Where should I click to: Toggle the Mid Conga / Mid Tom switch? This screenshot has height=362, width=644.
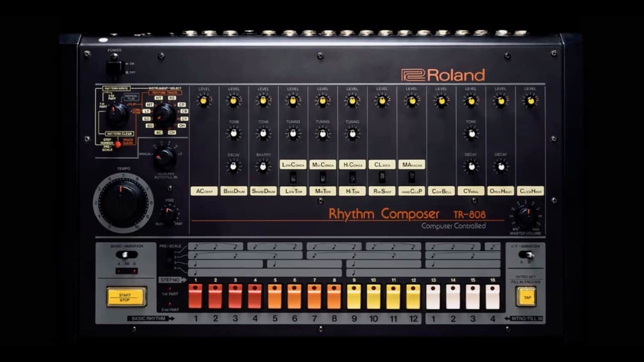point(323,177)
